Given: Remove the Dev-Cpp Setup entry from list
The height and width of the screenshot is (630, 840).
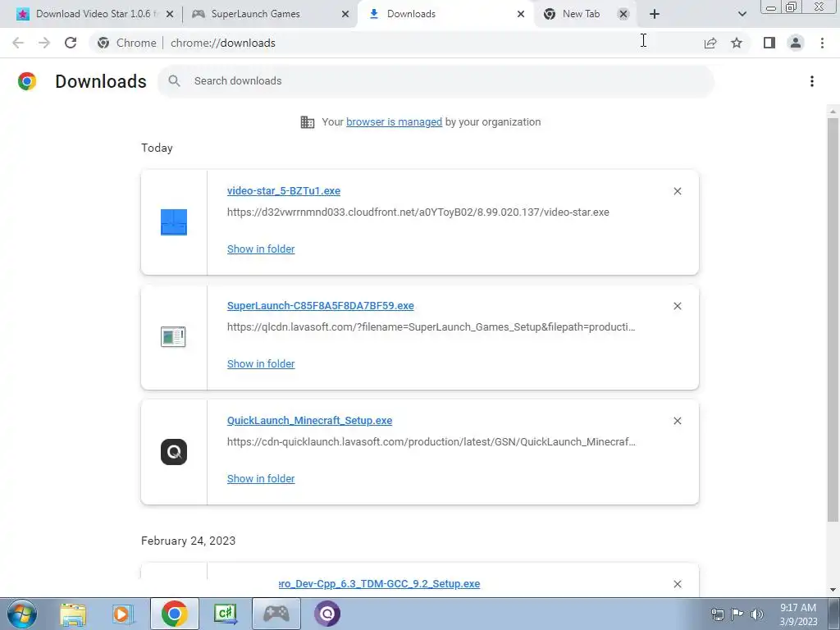Looking at the screenshot, I should click(x=678, y=584).
